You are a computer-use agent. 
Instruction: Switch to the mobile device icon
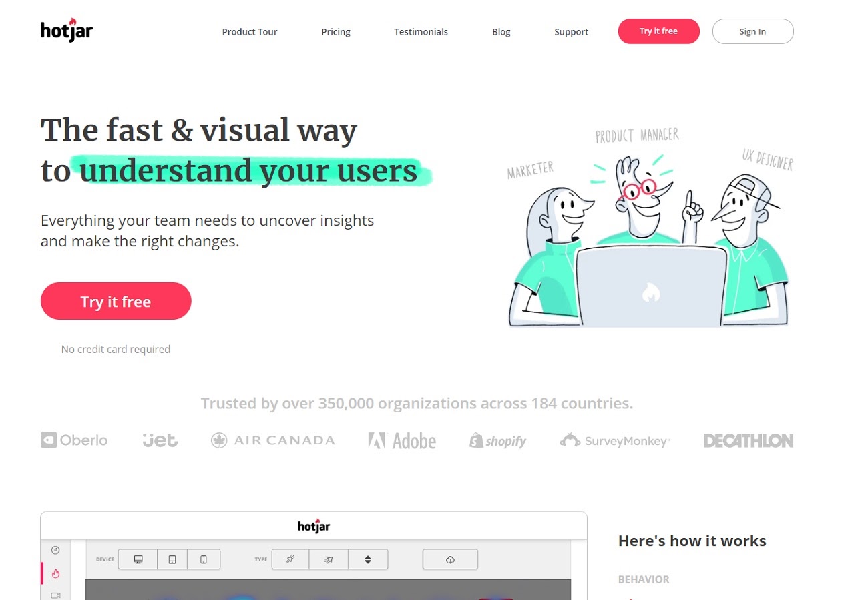tap(204, 559)
